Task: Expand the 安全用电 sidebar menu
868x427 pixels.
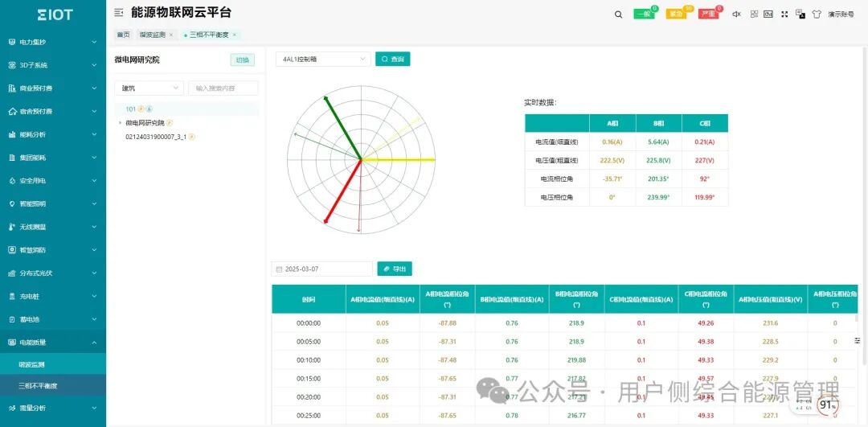Action: [52, 181]
